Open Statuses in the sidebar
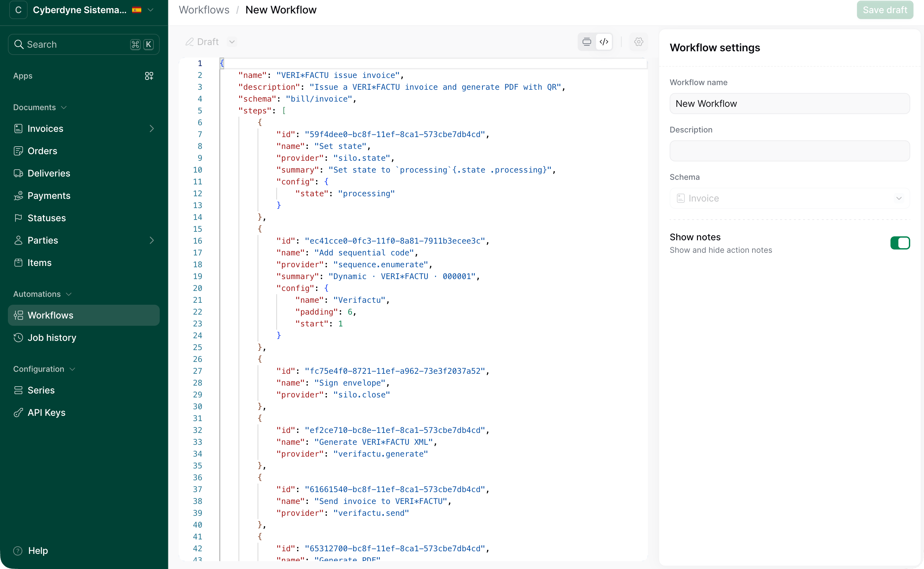Viewport: 924px width, 569px height. [x=84, y=218]
